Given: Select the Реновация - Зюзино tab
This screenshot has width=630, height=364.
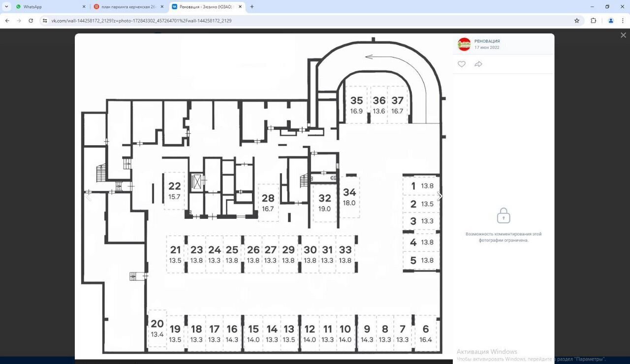Looking at the screenshot, I should pos(207,7).
